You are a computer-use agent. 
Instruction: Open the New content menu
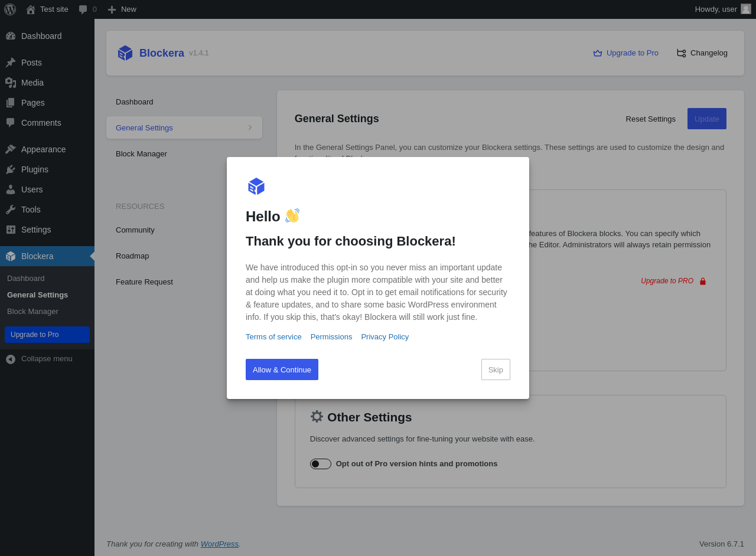point(122,9)
